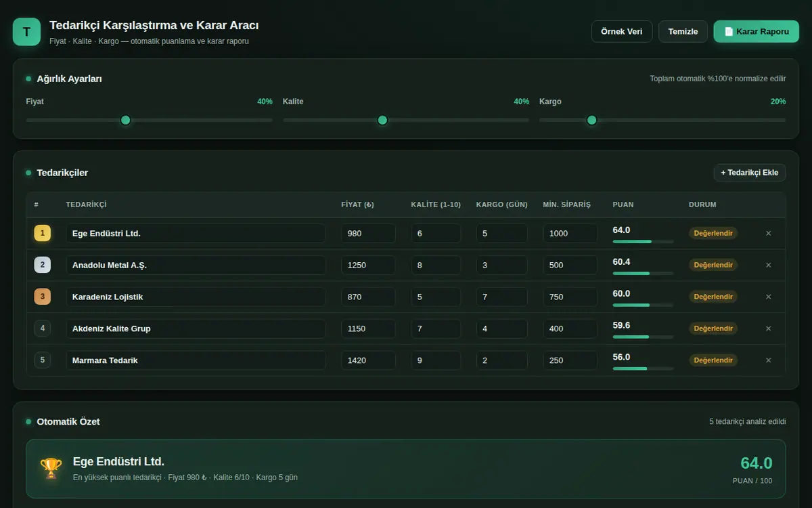Edit the Karadeniz Lojistik name field
This screenshot has width=812, height=508.
196,297
